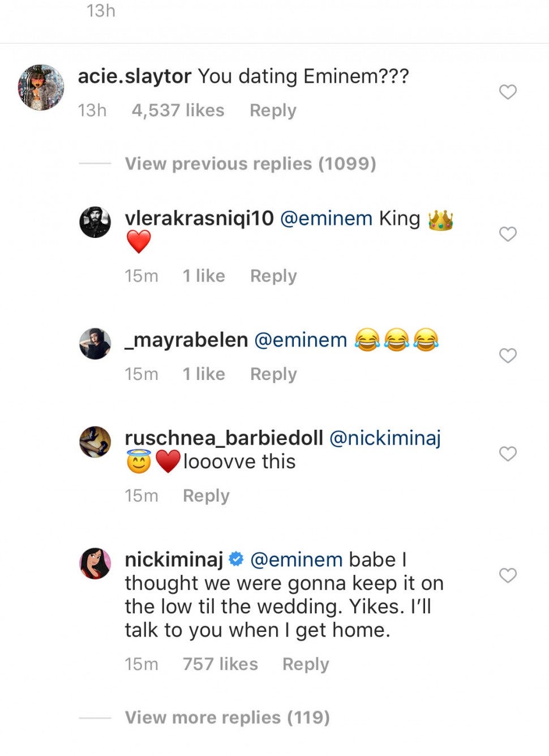The height and width of the screenshot is (756, 549).
Task: Heart ruschnea_barbiedoll's comment
Action: [508, 454]
